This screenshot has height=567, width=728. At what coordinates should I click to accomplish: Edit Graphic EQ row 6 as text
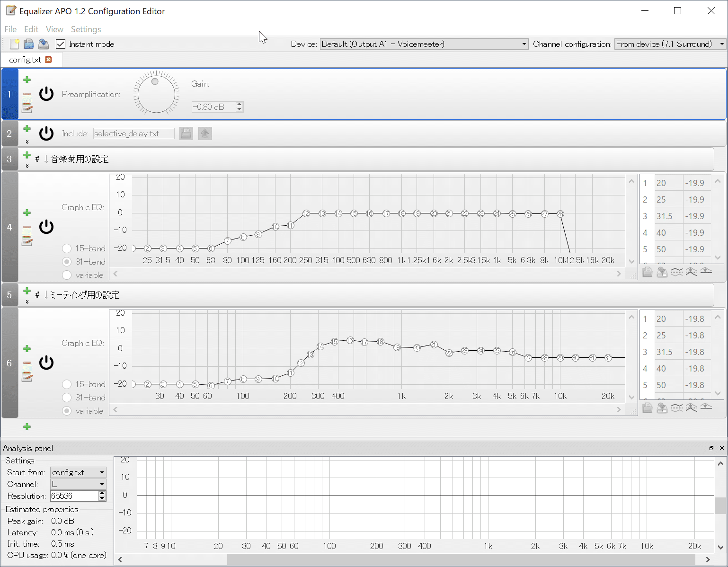point(27,377)
